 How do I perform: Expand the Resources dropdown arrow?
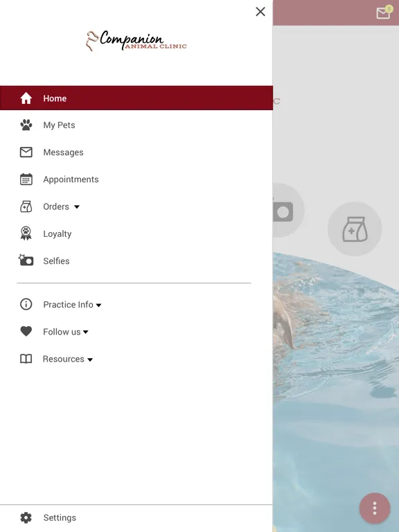click(x=90, y=360)
